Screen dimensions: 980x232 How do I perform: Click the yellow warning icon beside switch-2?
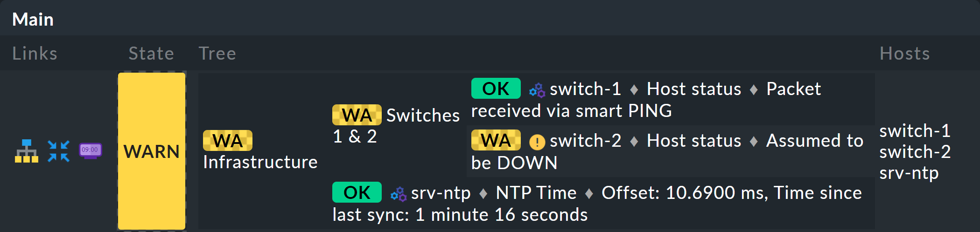(537, 142)
